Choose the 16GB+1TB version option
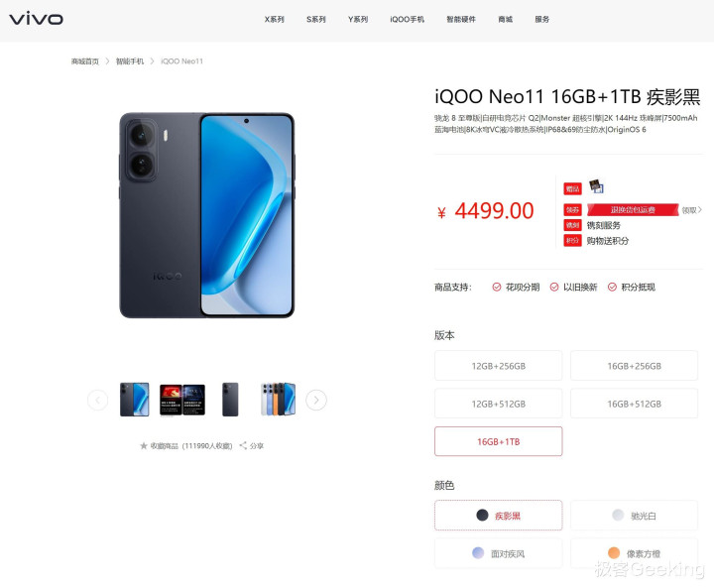This screenshot has width=714, height=588. [498, 441]
